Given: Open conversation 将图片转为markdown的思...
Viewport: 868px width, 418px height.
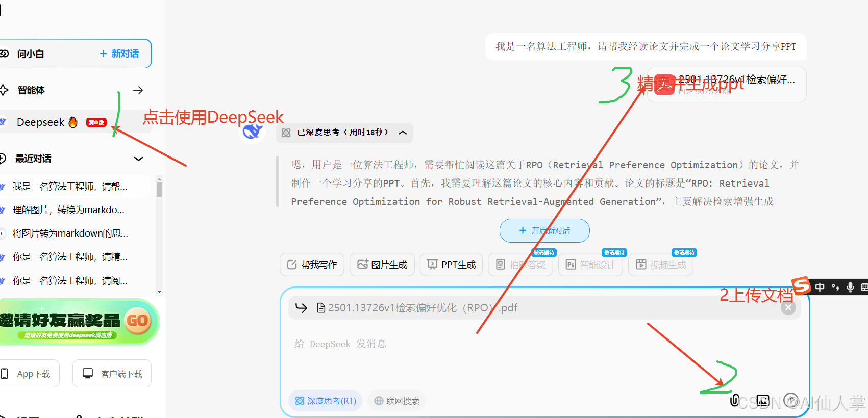Looking at the screenshot, I should [70, 233].
